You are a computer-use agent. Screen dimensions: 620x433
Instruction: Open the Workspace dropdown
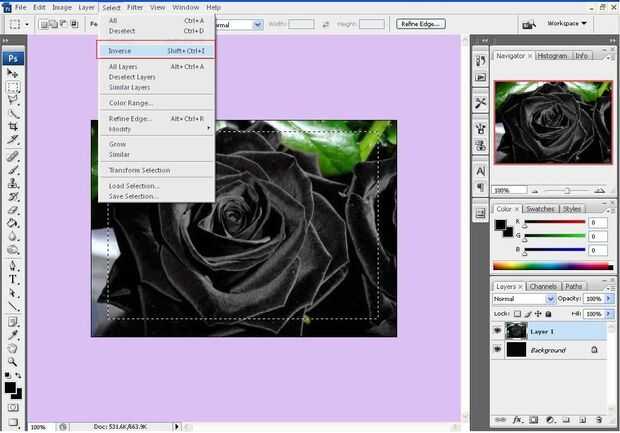(567, 23)
